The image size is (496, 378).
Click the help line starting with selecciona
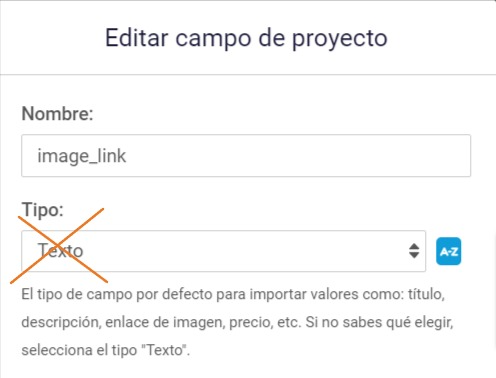coord(106,350)
